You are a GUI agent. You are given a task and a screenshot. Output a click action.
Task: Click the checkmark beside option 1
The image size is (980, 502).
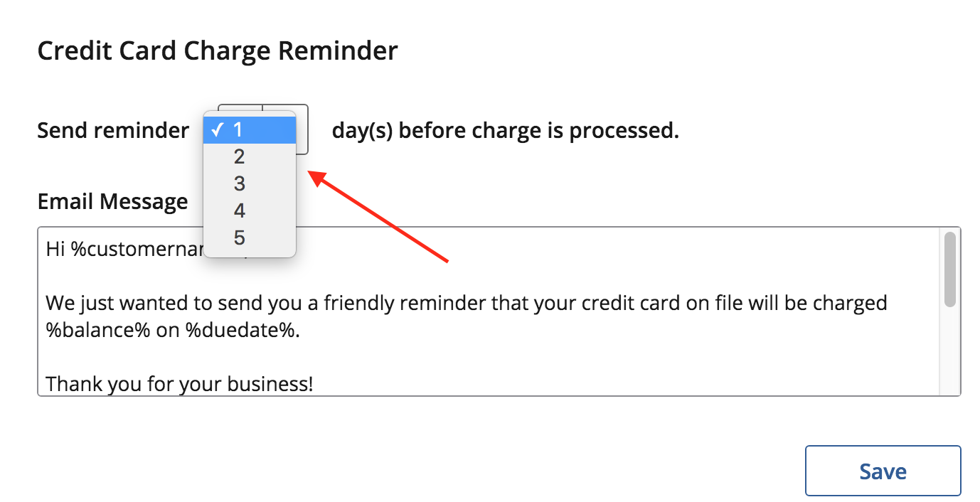click(x=218, y=129)
